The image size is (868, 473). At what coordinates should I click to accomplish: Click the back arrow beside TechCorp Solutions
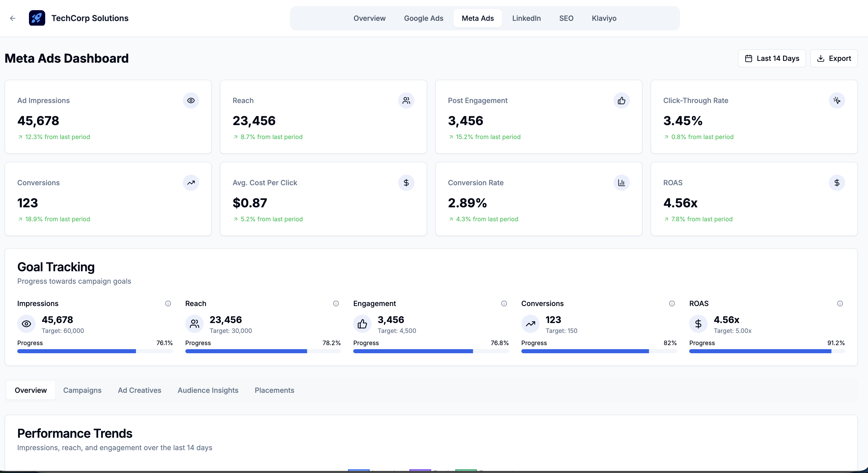(x=13, y=18)
